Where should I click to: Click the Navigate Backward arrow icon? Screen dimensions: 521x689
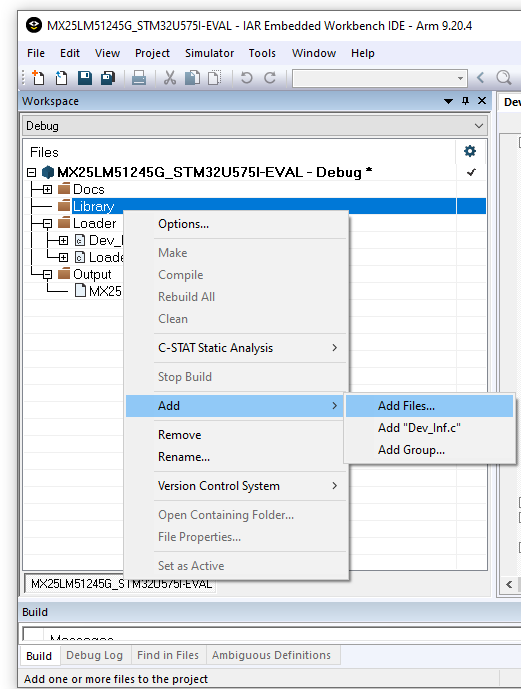[480, 78]
